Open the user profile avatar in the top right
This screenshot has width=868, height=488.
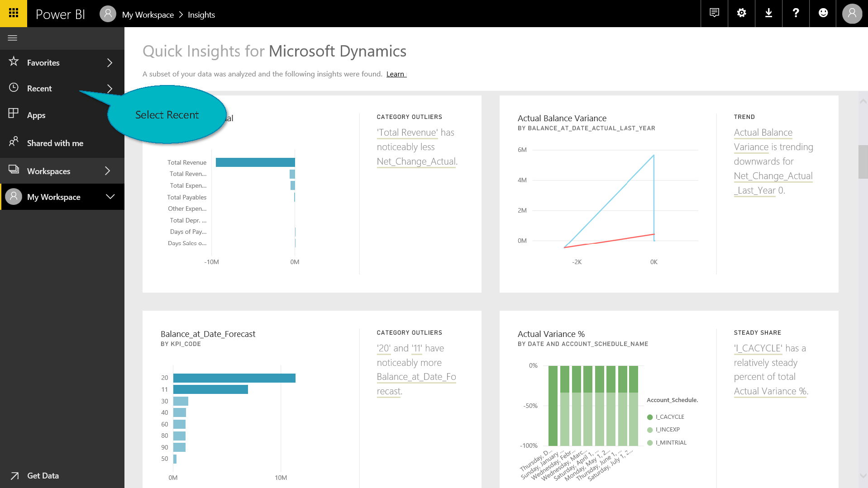[852, 14]
